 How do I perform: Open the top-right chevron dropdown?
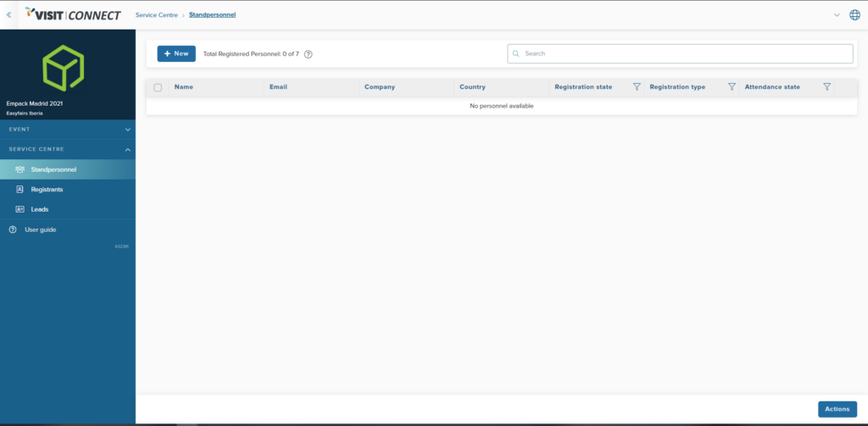point(837,15)
